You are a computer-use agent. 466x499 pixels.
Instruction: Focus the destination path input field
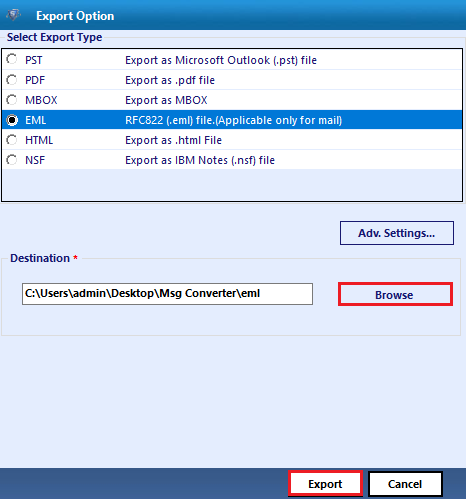coord(167,294)
